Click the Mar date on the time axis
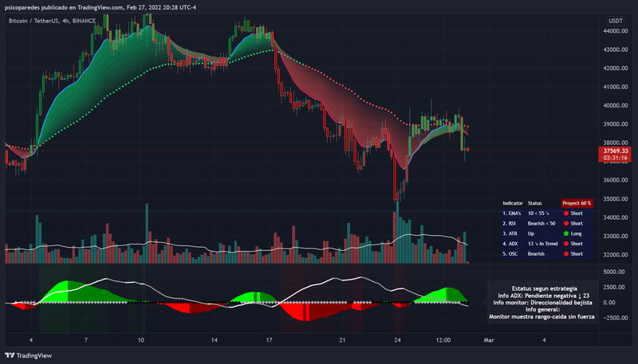This screenshot has width=638, height=364. (x=489, y=340)
